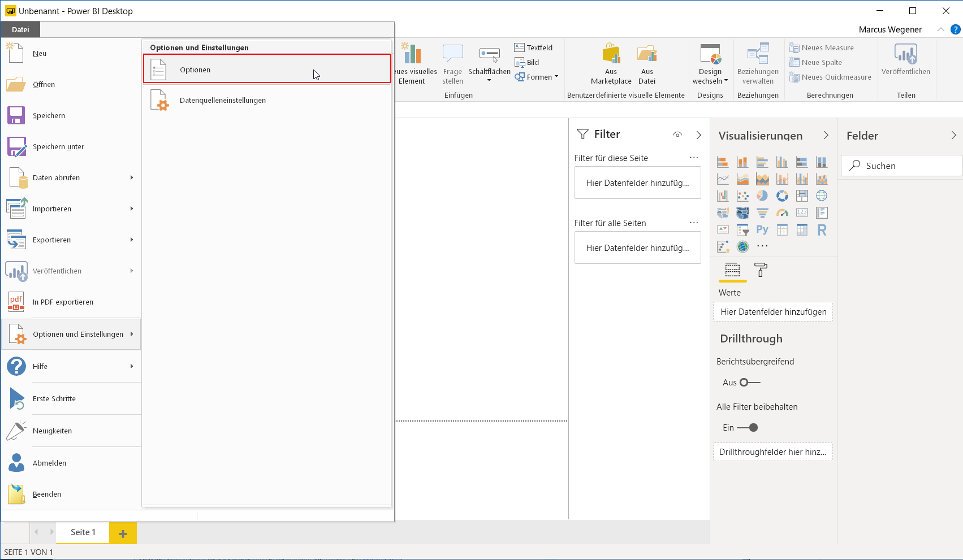The width and height of the screenshot is (963, 560).
Task: Select the Seite 1 page tab
Action: pyautogui.click(x=83, y=532)
